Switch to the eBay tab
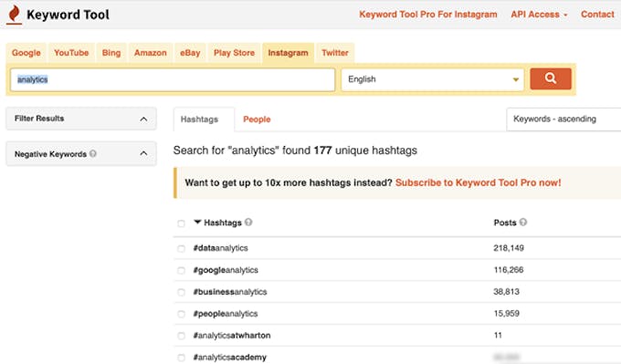The height and width of the screenshot is (364, 621). pyautogui.click(x=190, y=53)
